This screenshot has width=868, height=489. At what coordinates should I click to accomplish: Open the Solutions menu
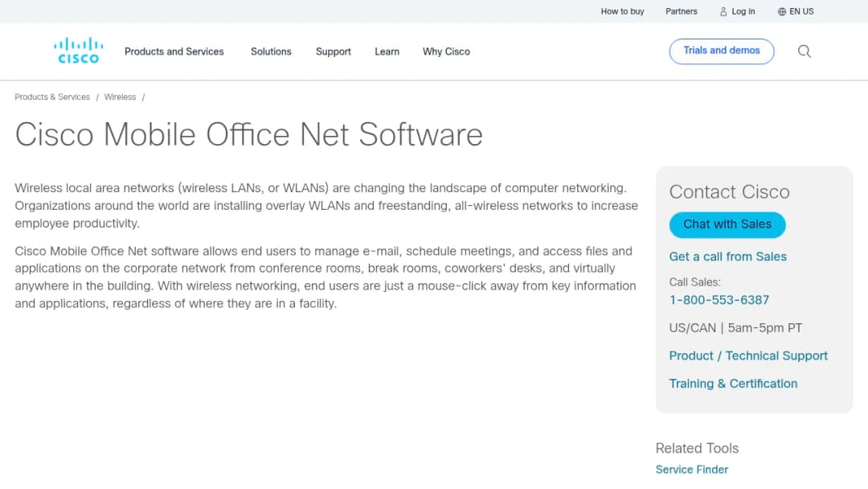pos(271,51)
